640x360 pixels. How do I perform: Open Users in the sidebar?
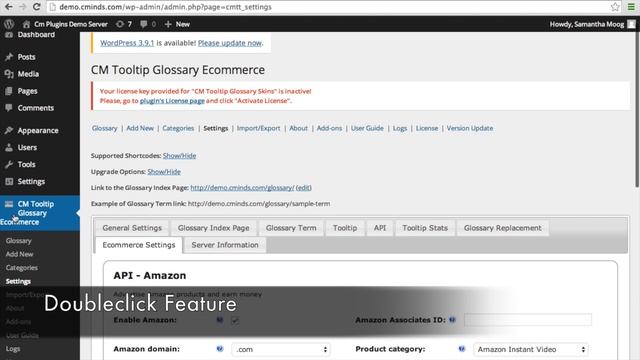click(x=27, y=147)
